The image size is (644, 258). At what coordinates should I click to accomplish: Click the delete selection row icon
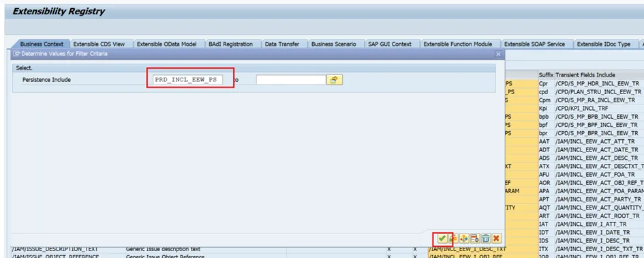pos(475,238)
